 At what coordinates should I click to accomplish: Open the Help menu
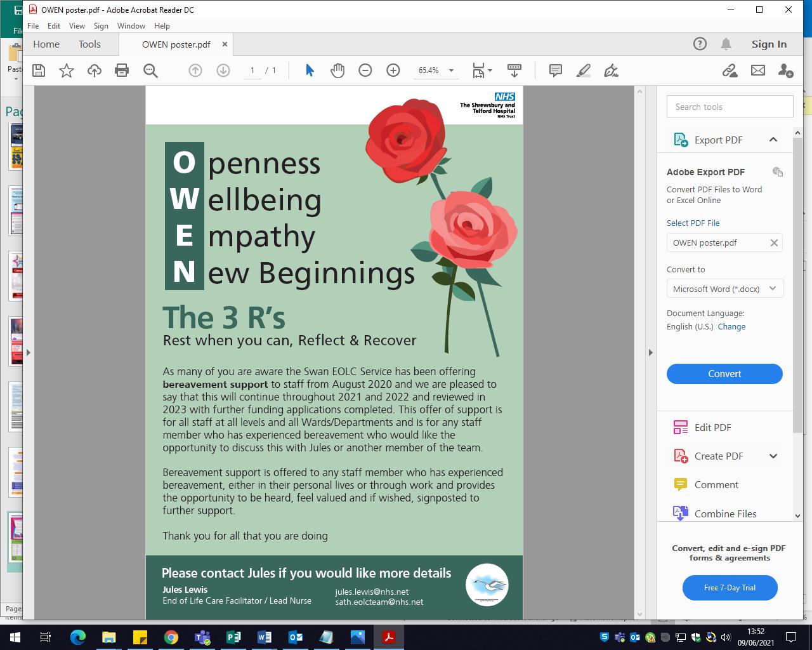coord(162,26)
